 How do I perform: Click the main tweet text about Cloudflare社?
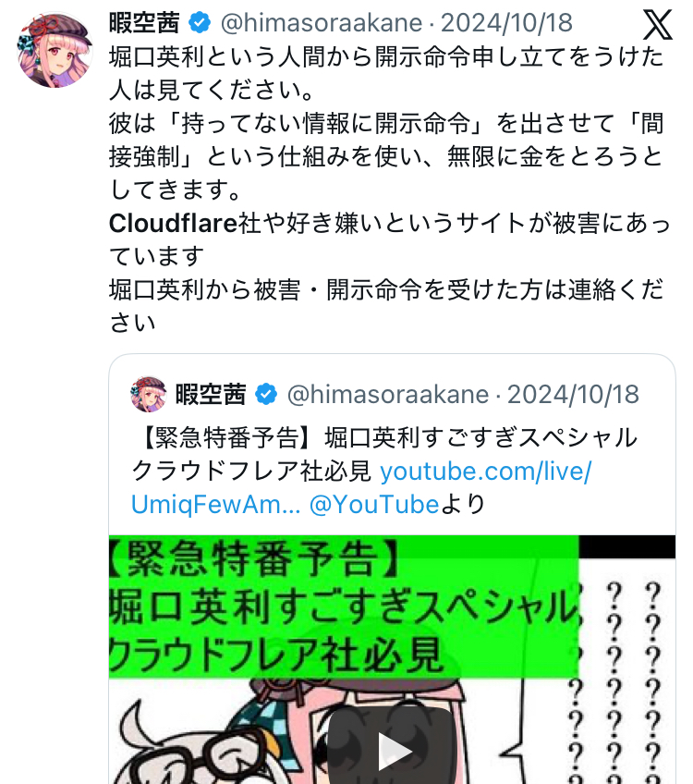[x=390, y=239]
